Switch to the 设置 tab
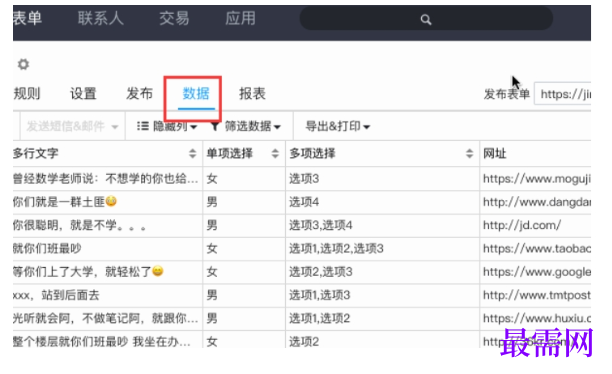 (83, 94)
